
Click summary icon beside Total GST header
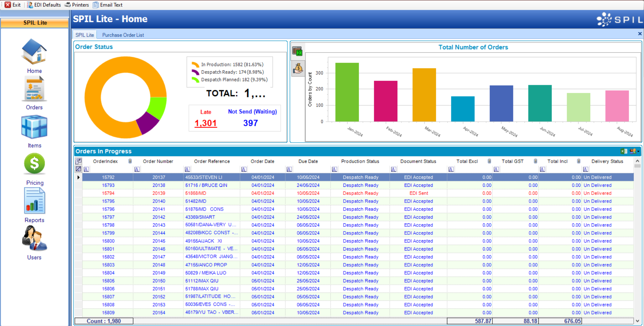pyautogui.click(x=536, y=161)
